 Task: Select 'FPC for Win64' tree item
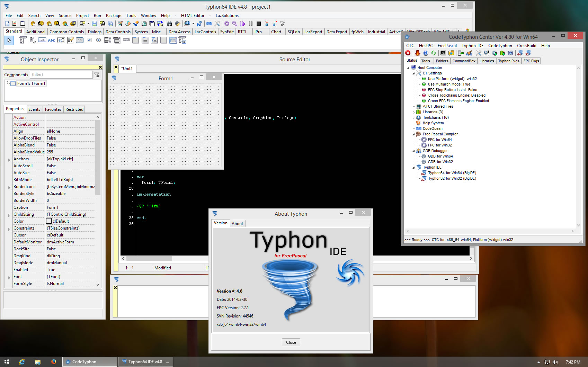click(x=440, y=140)
